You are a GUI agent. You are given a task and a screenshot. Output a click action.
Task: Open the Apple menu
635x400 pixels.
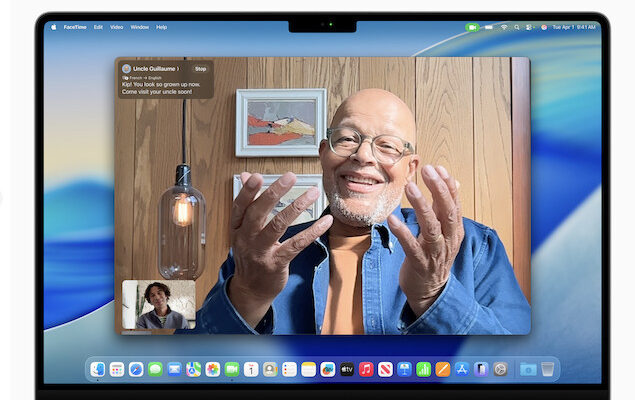pos(53,27)
